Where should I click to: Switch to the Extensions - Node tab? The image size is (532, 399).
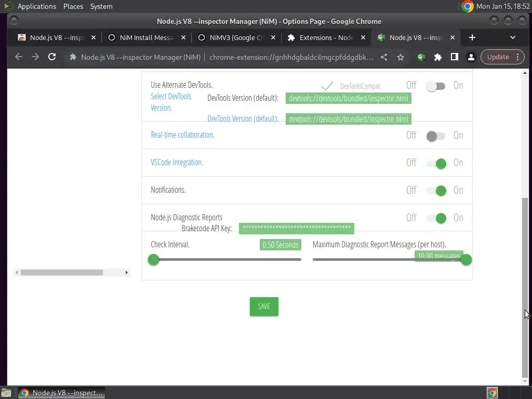[x=326, y=37]
